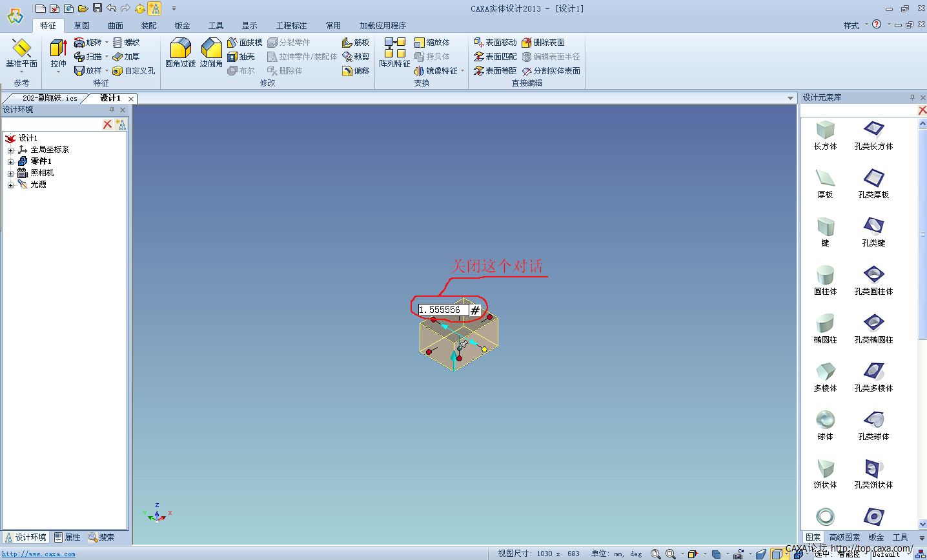The height and width of the screenshot is (560, 927).
Task: Click the 1.555556 dimension input field
Action: pos(443,310)
